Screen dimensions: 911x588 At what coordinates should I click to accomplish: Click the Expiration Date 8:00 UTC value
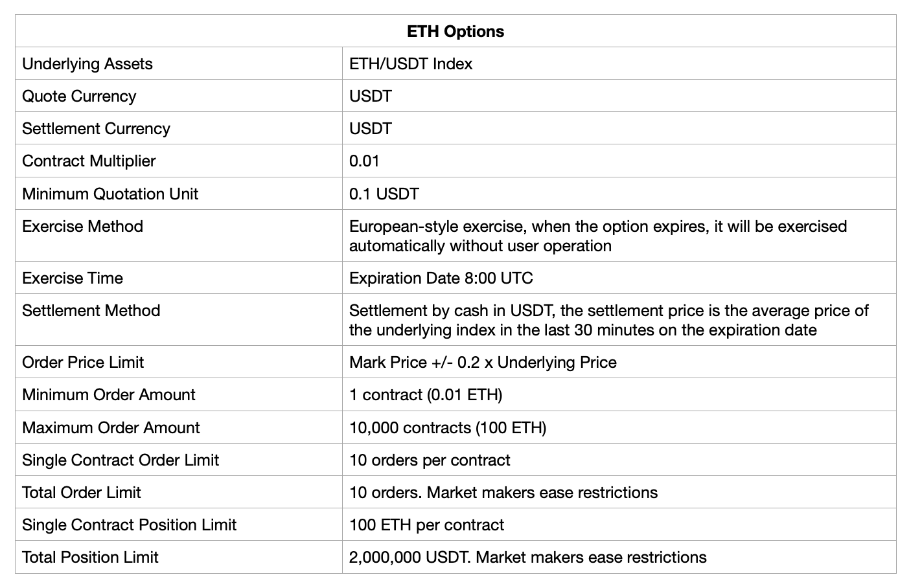[441, 278]
